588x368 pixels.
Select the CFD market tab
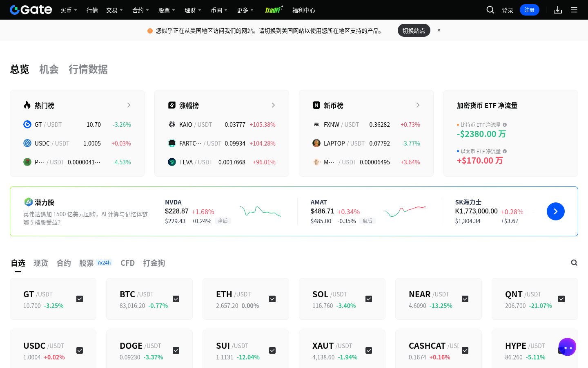click(127, 263)
